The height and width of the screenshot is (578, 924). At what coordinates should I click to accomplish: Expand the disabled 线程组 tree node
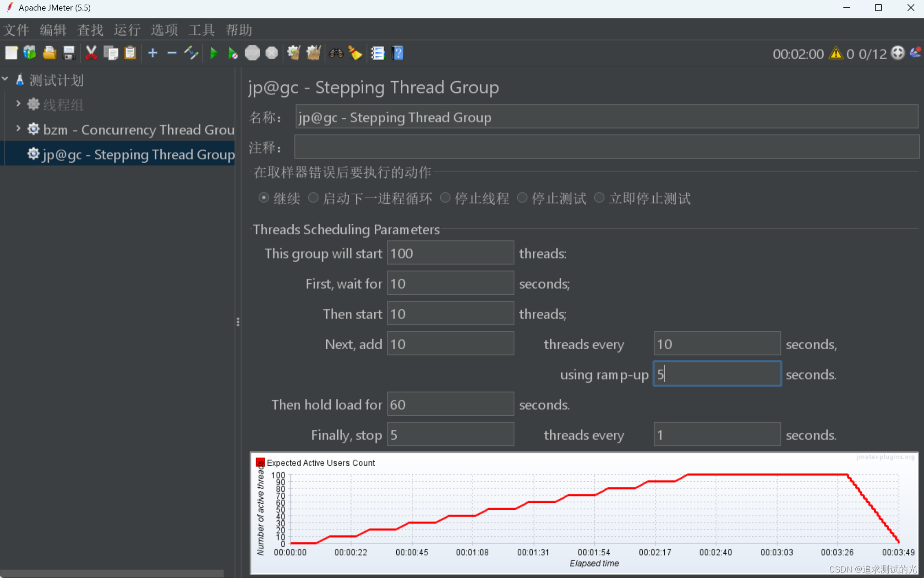(18, 104)
